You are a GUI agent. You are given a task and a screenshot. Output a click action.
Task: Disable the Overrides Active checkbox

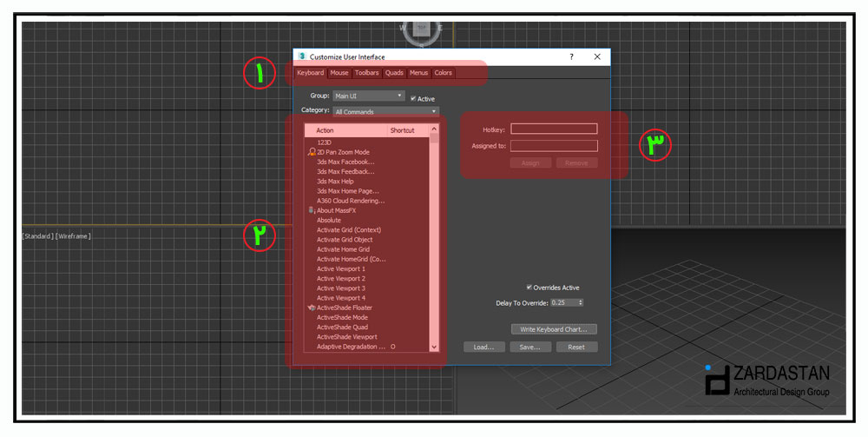(x=529, y=288)
